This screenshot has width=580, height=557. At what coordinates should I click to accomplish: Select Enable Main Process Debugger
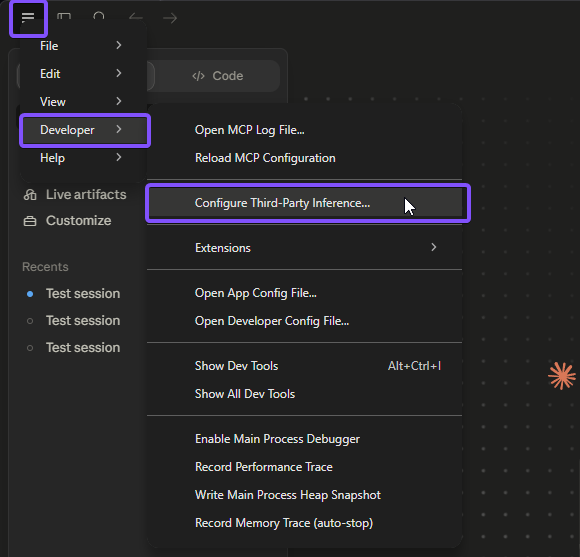[304, 439]
